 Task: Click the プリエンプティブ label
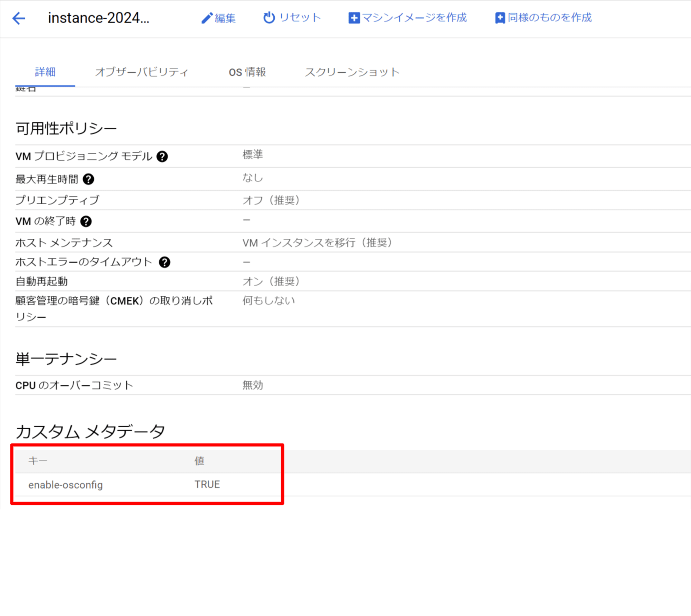coord(57,200)
